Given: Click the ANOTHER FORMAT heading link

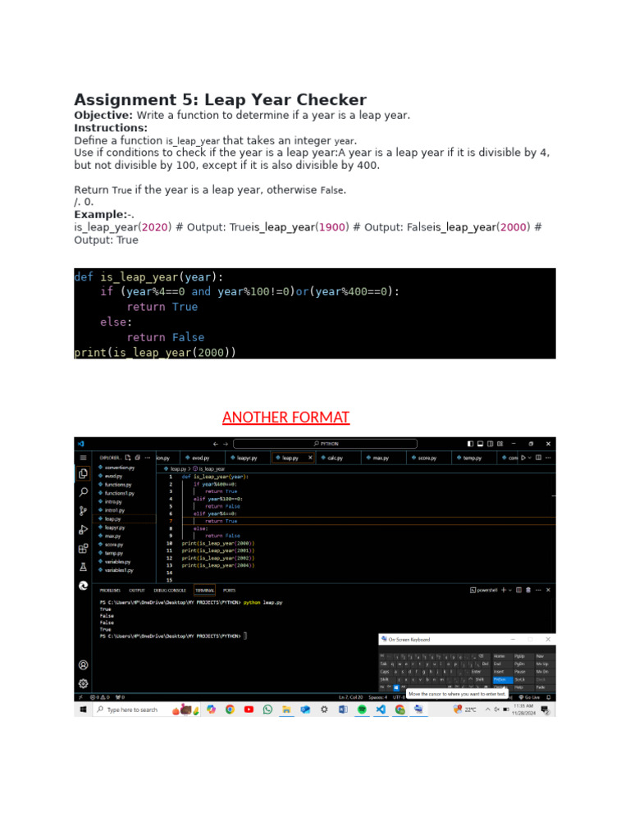Looking at the screenshot, I should (x=286, y=418).
